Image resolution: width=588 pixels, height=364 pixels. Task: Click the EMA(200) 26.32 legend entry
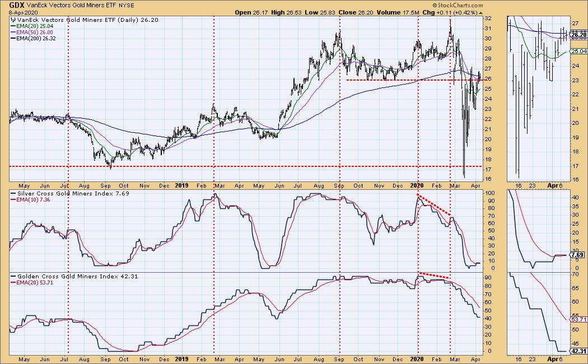tap(36, 38)
